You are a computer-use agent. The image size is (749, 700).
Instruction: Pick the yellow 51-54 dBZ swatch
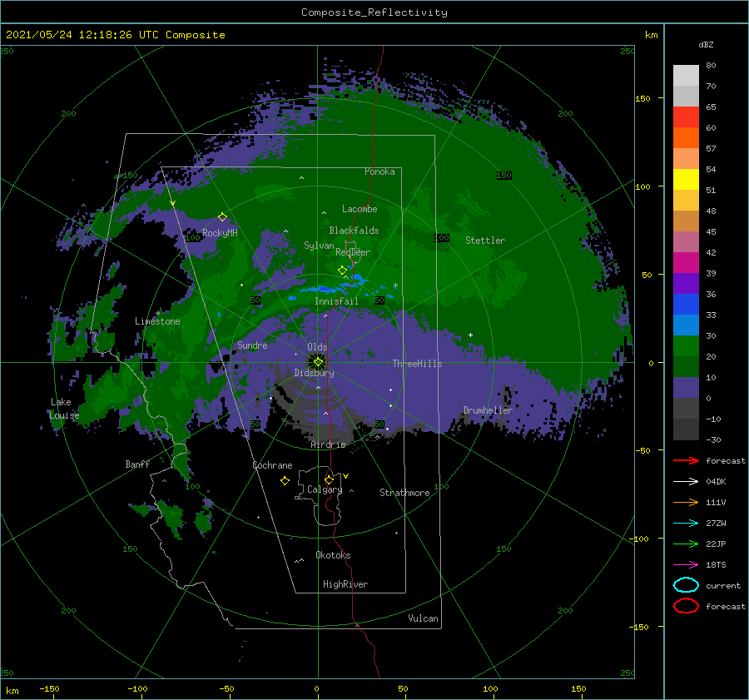pyautogui.click(x=686, y=179)
